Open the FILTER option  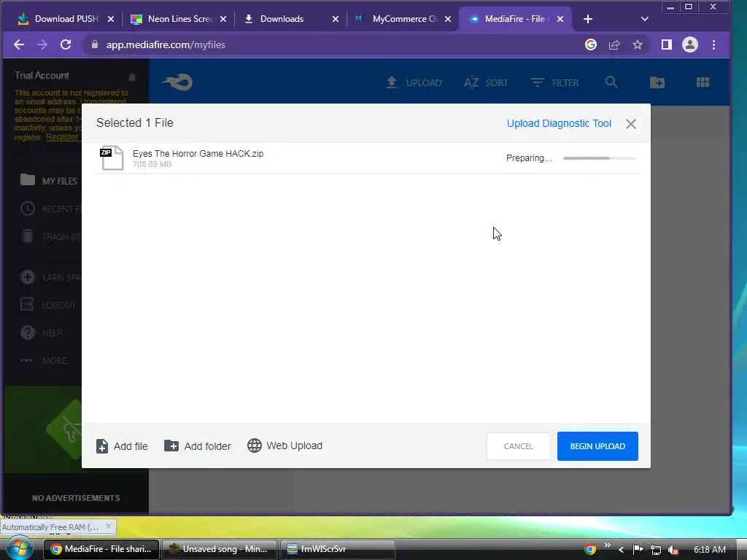(x=554, y=82)
